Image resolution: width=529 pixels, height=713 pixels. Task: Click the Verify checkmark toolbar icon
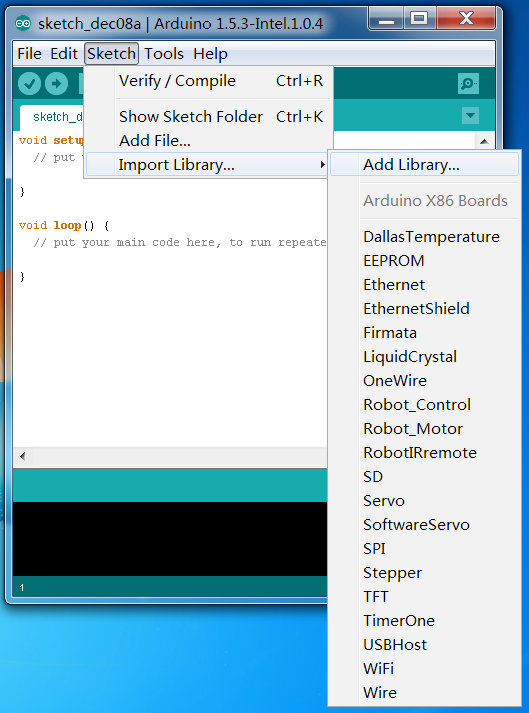pos(30,84)
